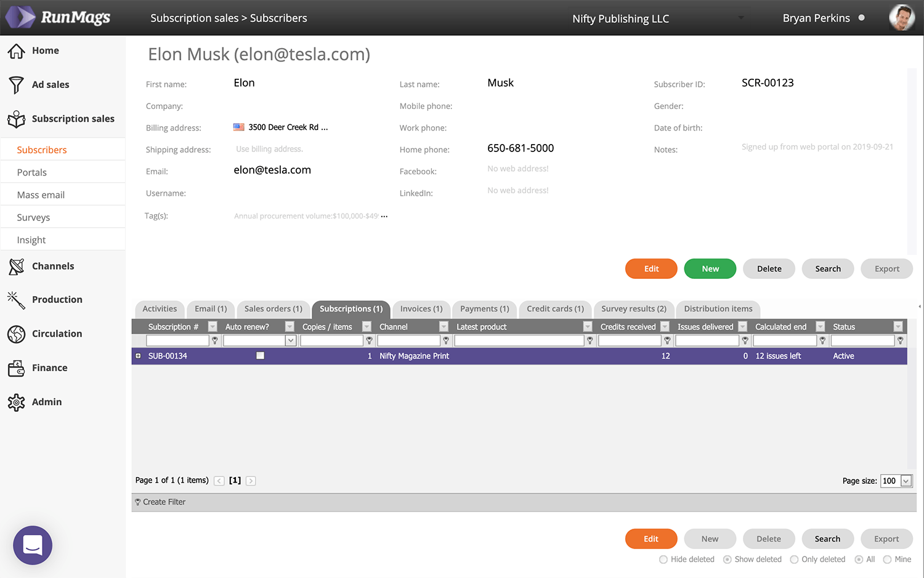Switch to the Payments (1) tab

485,309
